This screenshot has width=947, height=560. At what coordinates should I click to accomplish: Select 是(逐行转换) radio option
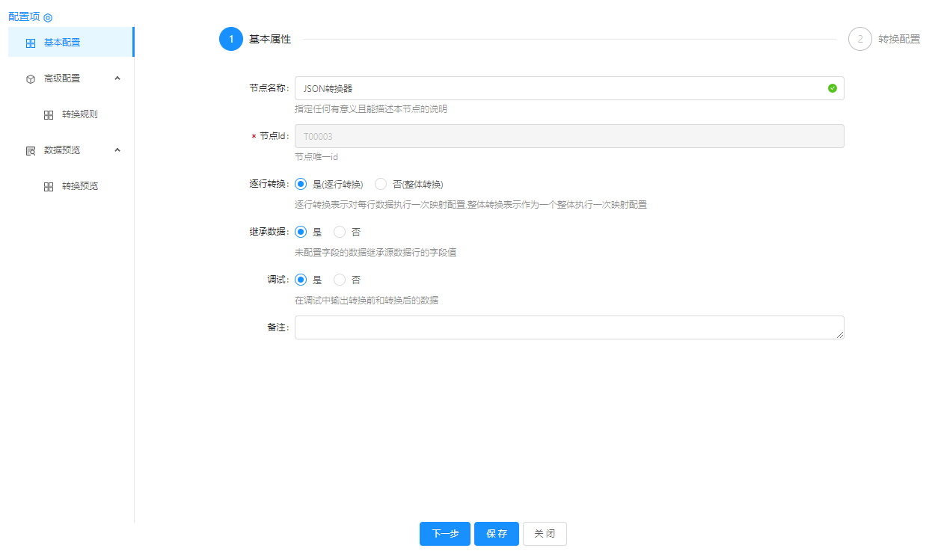click(x=301, y=184)
